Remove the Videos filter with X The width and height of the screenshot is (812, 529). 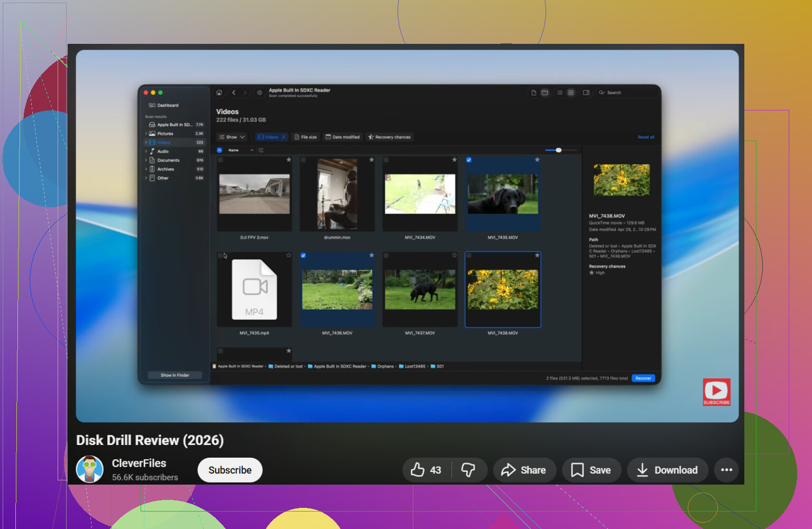tap(284, 137)
